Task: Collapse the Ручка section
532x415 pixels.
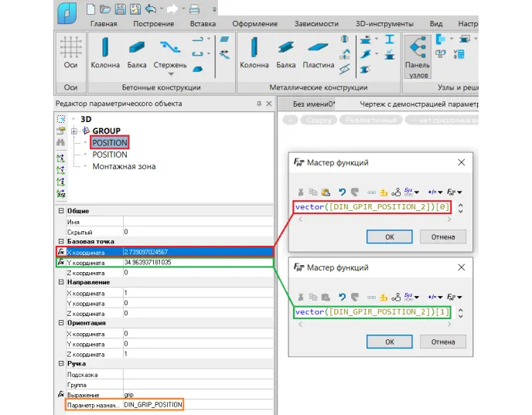Action: (61, 363)
